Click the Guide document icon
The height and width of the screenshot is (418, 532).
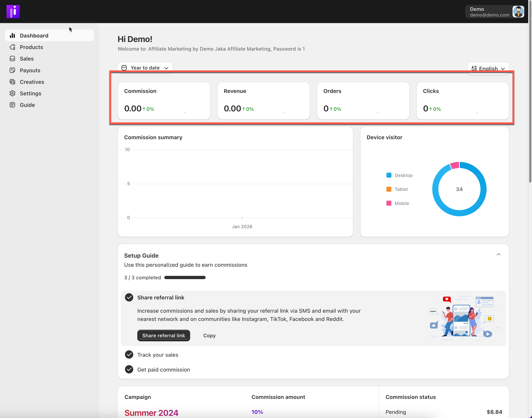click(x=13, y=105)
